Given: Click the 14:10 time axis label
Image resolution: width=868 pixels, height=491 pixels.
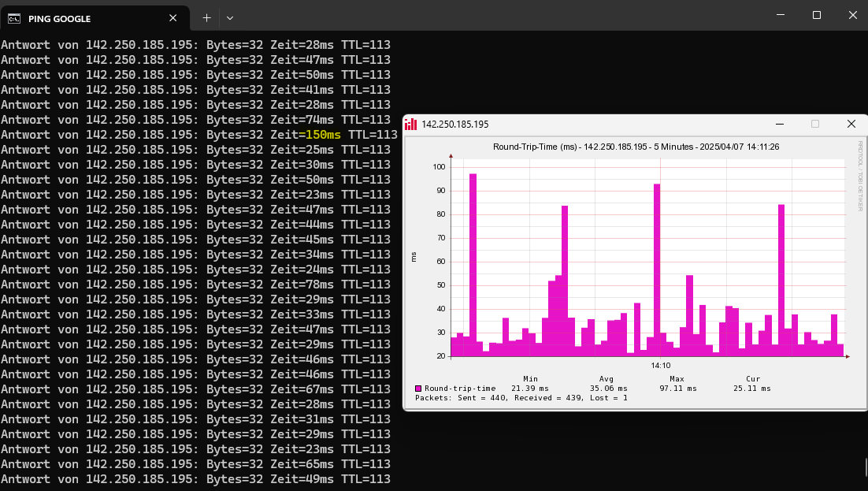Looking at the screenshot, I should pos(660,365).
